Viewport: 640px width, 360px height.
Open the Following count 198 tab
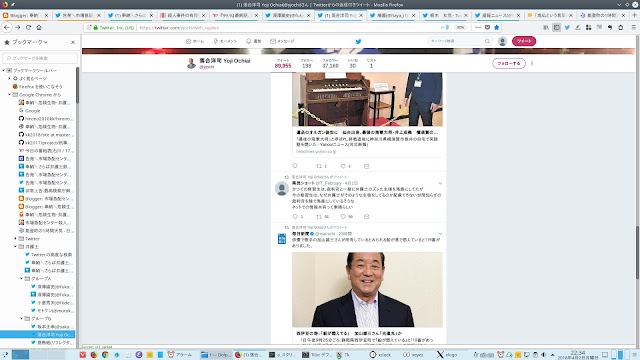click(x=307, y=63)
